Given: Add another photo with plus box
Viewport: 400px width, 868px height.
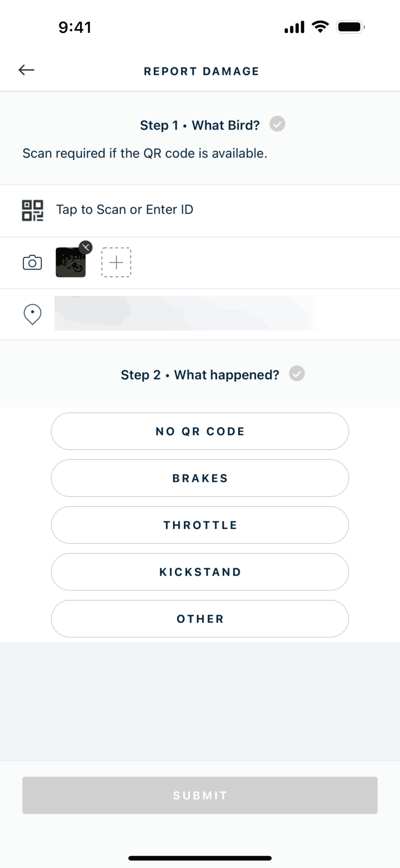Looking at the screenshot, I should point(116,263).
